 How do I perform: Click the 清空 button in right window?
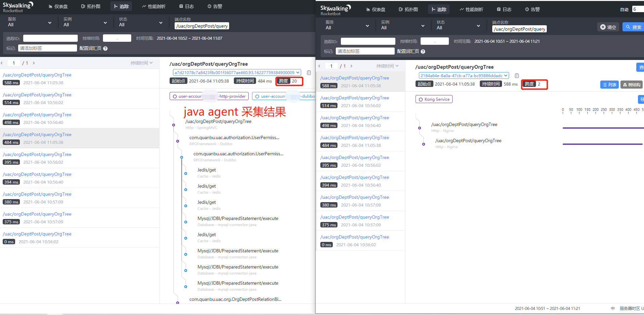click(608, 27)
